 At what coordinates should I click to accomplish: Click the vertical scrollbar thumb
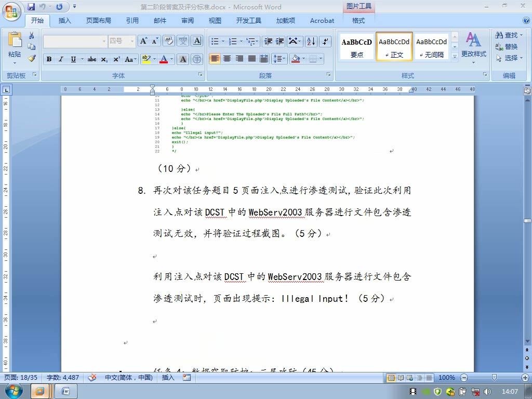coord(527,221)
